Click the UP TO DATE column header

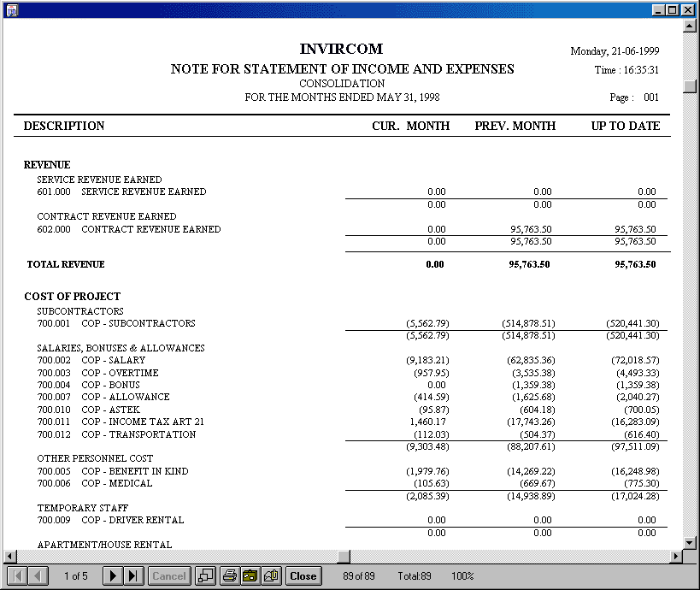(626, 126)
